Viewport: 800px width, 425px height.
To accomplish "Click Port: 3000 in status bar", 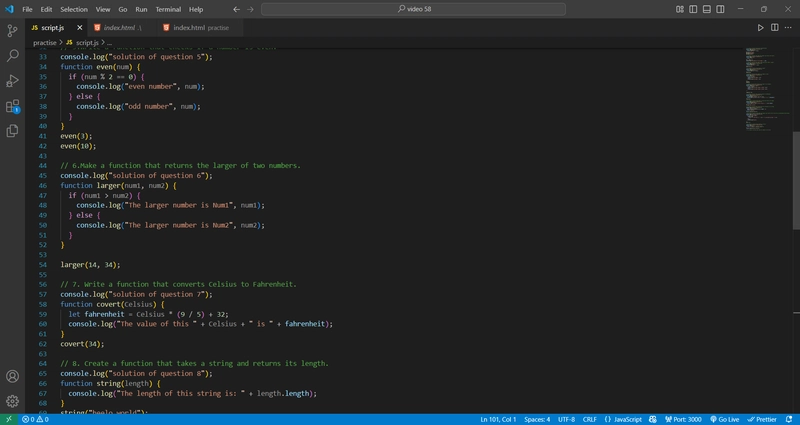I will pos(683,419).
